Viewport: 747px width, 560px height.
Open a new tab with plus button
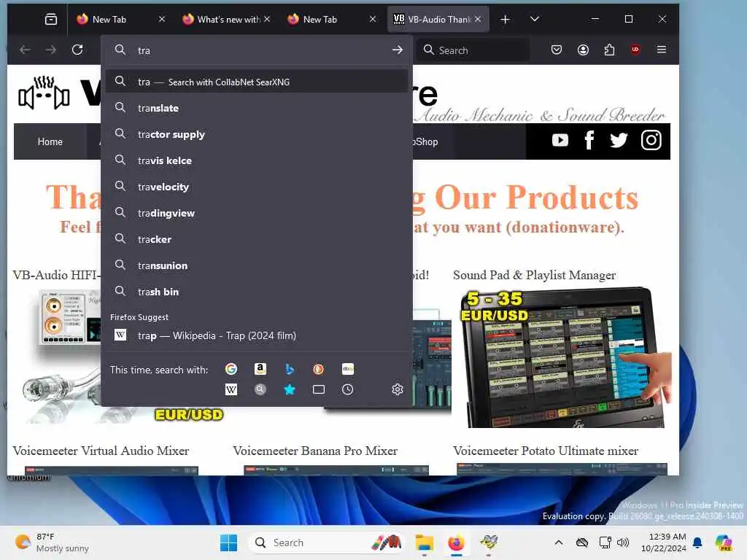pos(505,19)
